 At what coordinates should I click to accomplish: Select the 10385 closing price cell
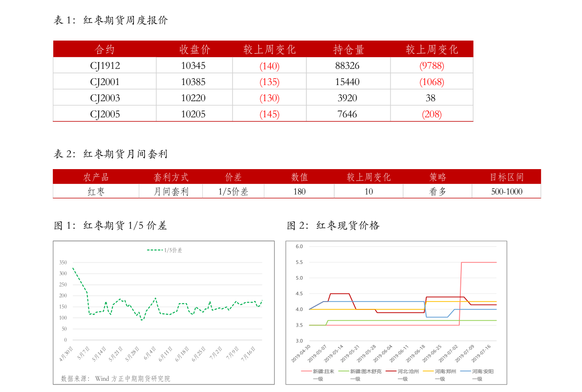coord(194,82)
